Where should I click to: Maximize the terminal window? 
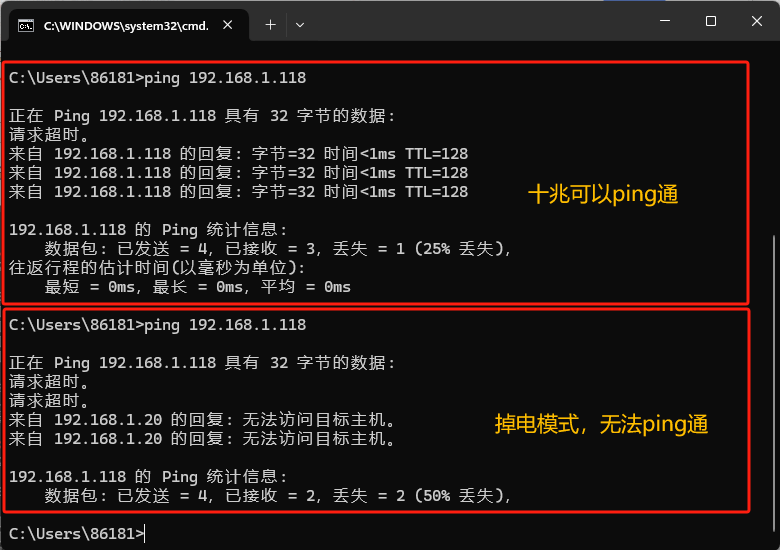pos(710,21)
